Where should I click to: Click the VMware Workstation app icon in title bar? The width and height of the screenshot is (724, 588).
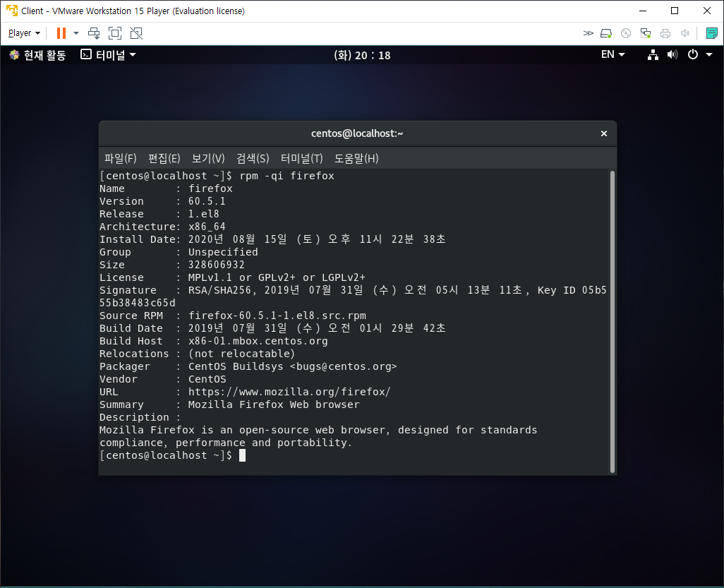click(x=11, y=11)
